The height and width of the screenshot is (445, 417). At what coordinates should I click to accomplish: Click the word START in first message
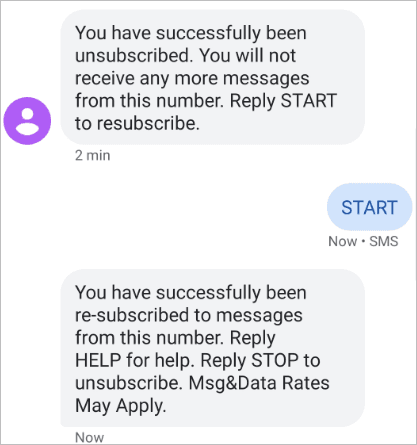point(309,101)
